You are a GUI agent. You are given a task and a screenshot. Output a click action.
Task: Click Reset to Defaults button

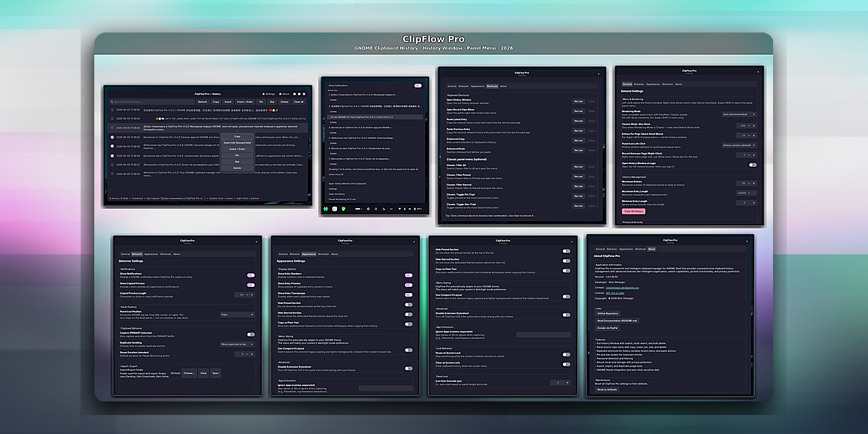tap(608, 389)
